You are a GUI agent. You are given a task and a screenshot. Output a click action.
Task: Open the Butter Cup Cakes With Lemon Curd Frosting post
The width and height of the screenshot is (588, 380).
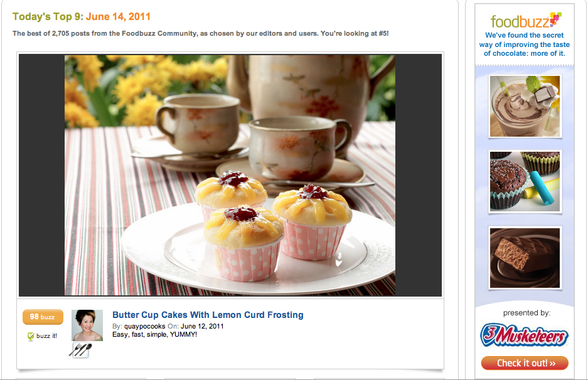pos(208,315)
